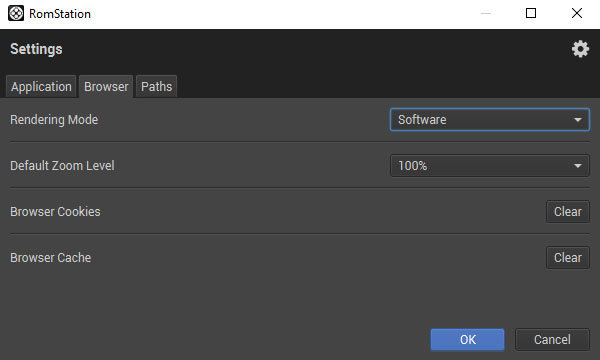Open the Rendering Mode dropdown

click(490, 120)
